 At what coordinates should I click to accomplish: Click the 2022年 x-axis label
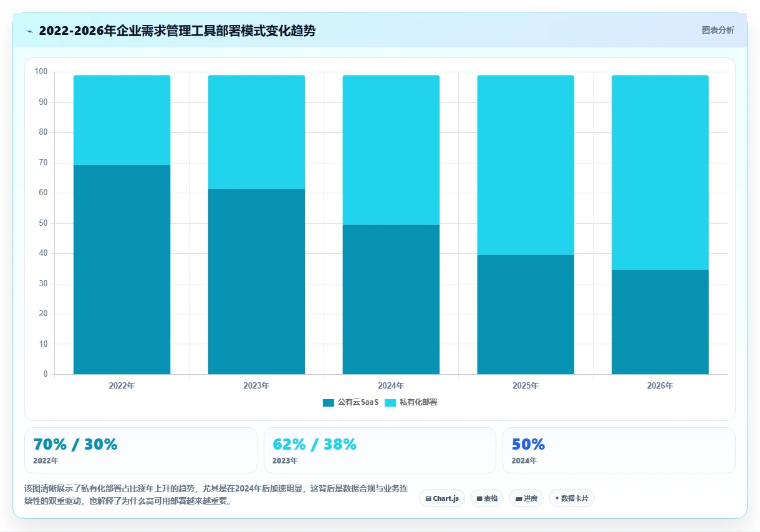click(122, 385)
